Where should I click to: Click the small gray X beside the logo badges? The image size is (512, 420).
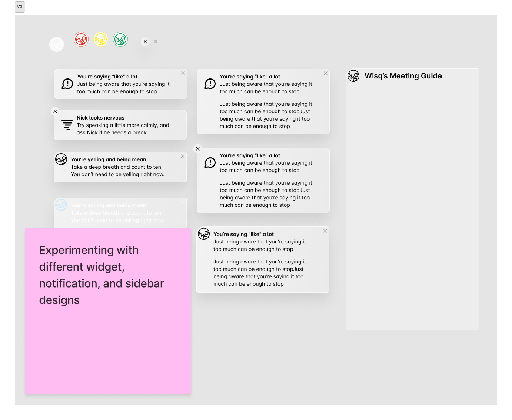[156, 41]
